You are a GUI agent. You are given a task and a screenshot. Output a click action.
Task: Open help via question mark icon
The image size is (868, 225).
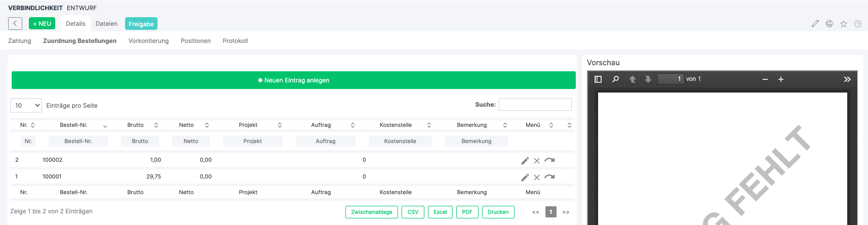tap(858, 24)
